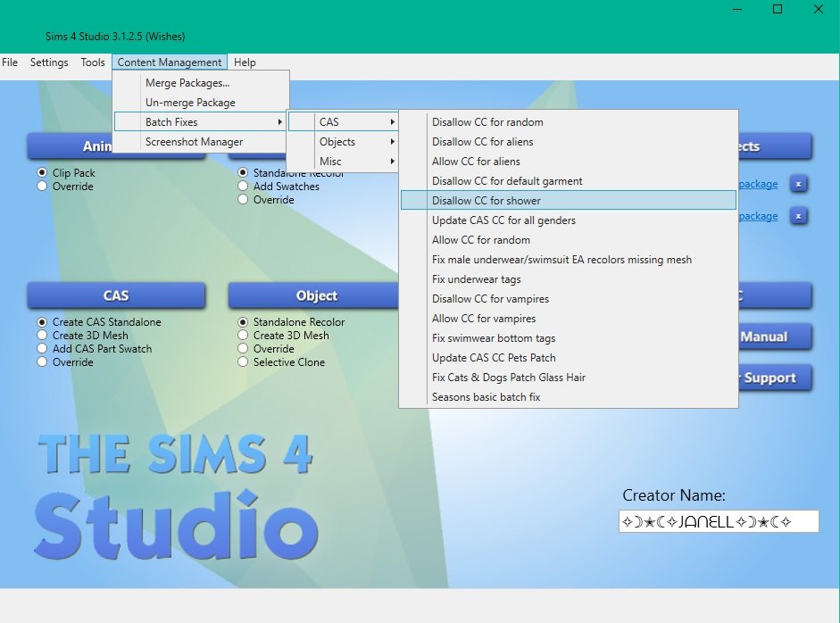Screen dimensions: 840x623
Task: Open the File menu
Action: click(10, 62)
